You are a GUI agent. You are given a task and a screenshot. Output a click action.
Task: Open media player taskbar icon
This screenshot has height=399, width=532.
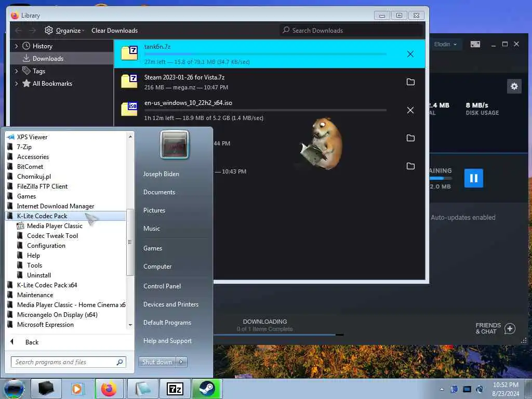(x=77, y=389)
